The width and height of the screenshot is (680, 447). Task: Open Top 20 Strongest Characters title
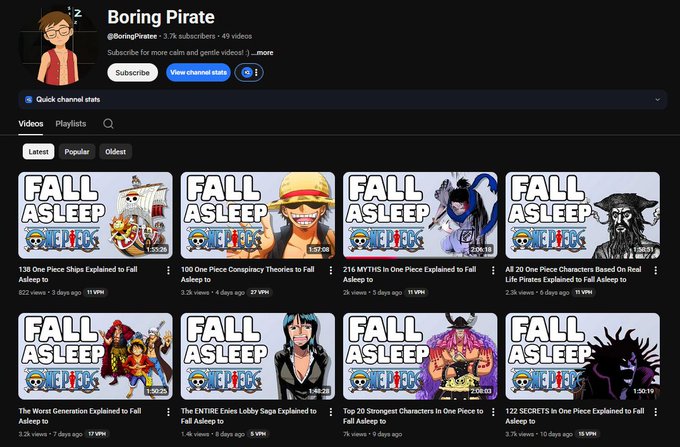(413, 416)
